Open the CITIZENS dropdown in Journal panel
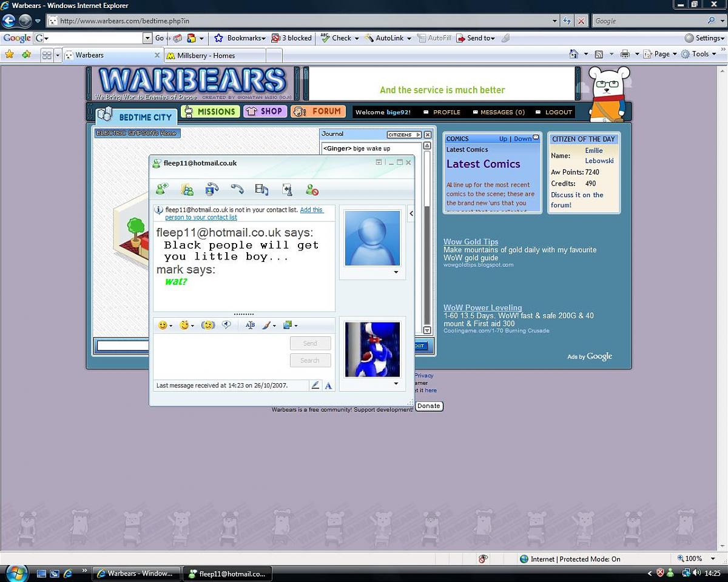Image resolution: width=728 pixels, height=582 pixels. pos(403,135)
